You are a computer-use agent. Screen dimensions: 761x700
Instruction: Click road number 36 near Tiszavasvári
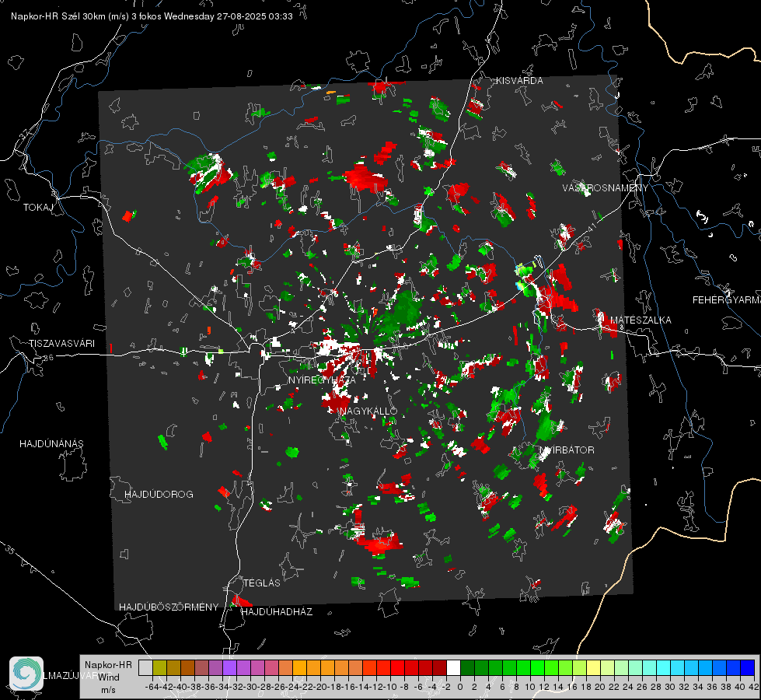48,358
